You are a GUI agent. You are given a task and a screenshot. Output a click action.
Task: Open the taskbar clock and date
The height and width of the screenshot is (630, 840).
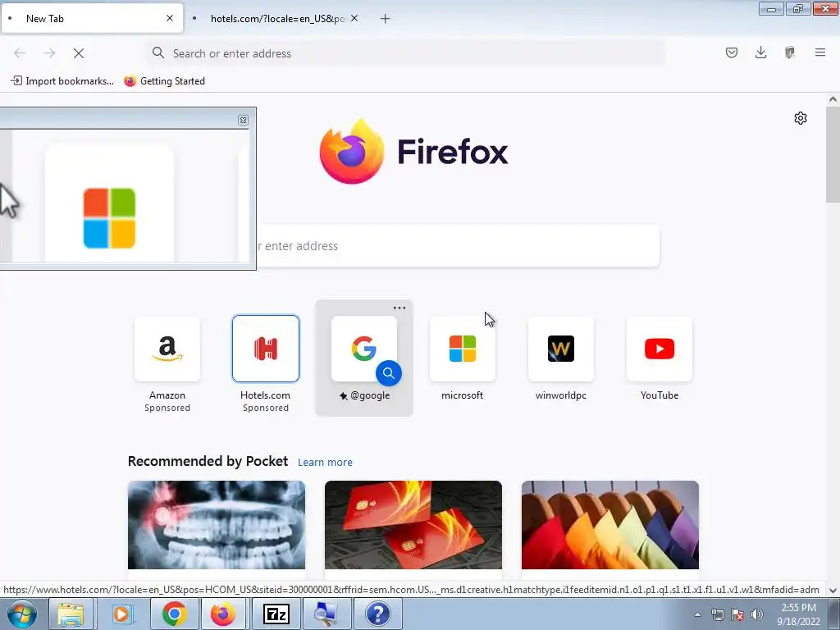pos(798,614)
